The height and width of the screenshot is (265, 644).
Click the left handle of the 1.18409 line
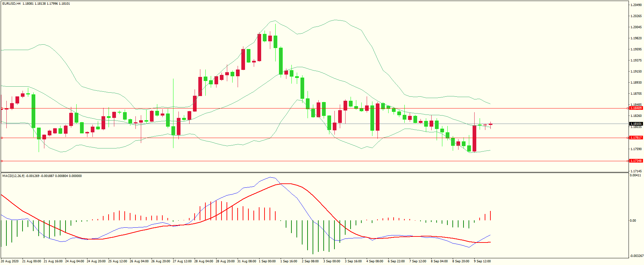[x=2, y=108]
